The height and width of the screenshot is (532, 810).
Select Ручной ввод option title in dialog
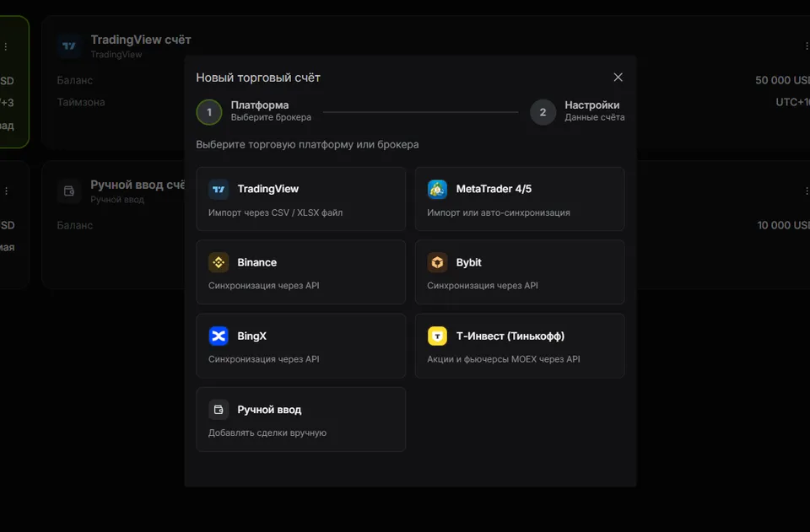(269, 410)
